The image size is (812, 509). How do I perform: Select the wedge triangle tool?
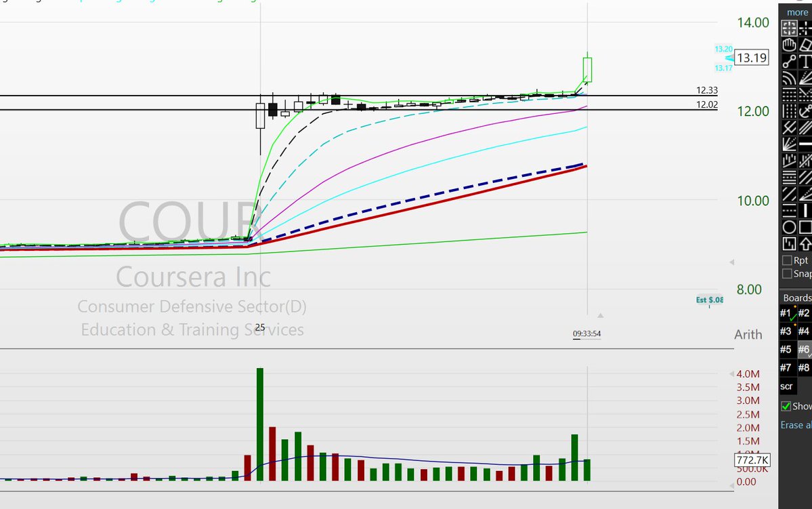pos(805,194)
